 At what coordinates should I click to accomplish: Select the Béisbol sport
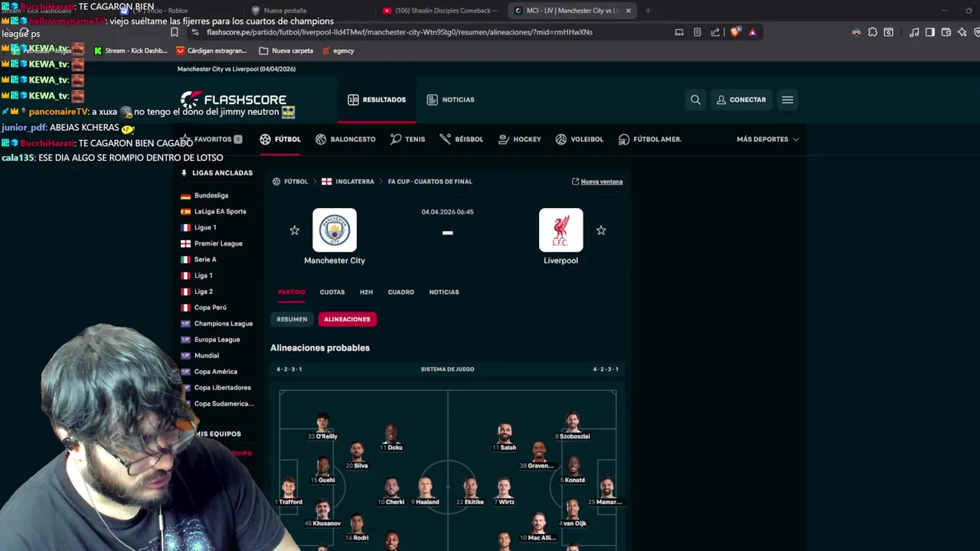[462, 139]
